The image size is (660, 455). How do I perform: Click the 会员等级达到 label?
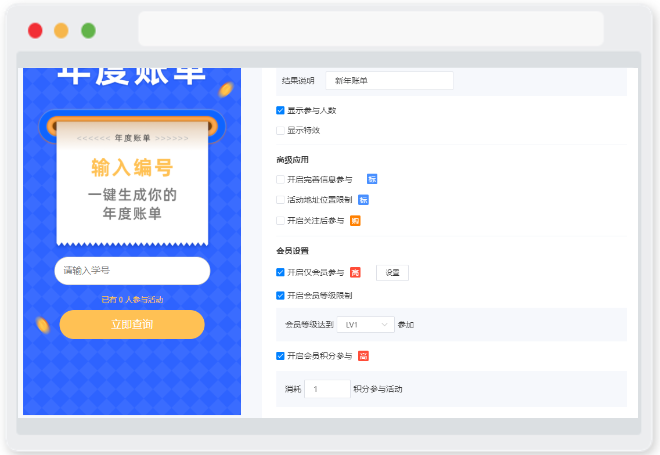[309, 325]
